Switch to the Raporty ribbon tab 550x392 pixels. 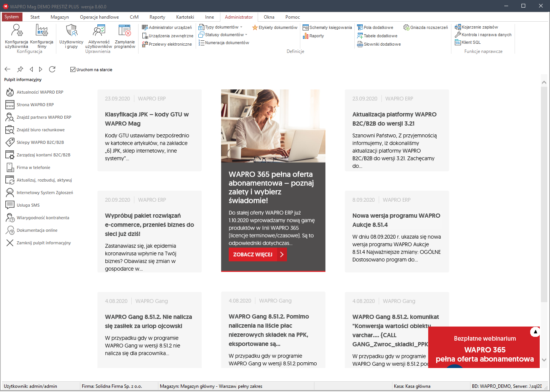[x=157, y=17]
